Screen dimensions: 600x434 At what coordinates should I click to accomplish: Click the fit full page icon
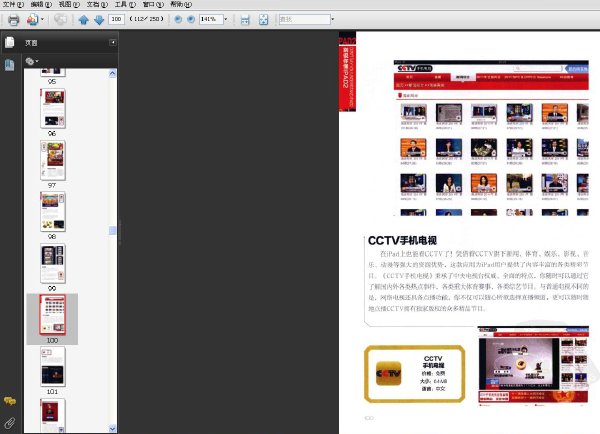(x=264, y=20)
